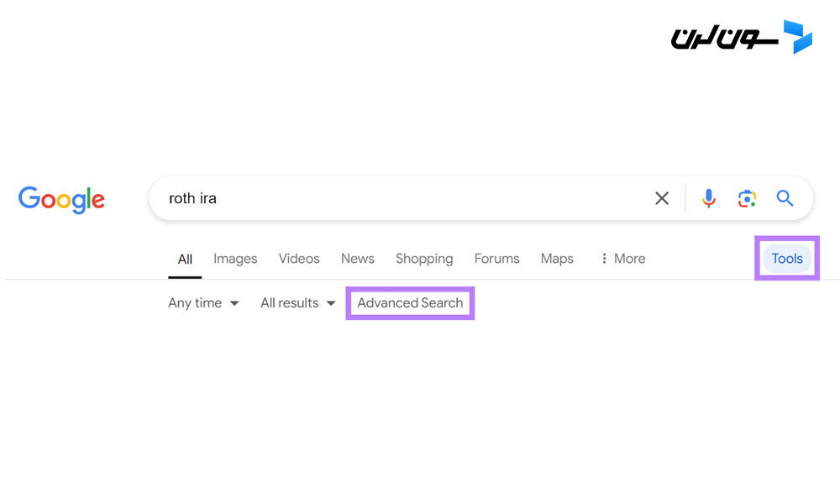The width and height of the screenshot is (840, 504).
Task: Open the Shopping tab
Action: pos(424,259)
